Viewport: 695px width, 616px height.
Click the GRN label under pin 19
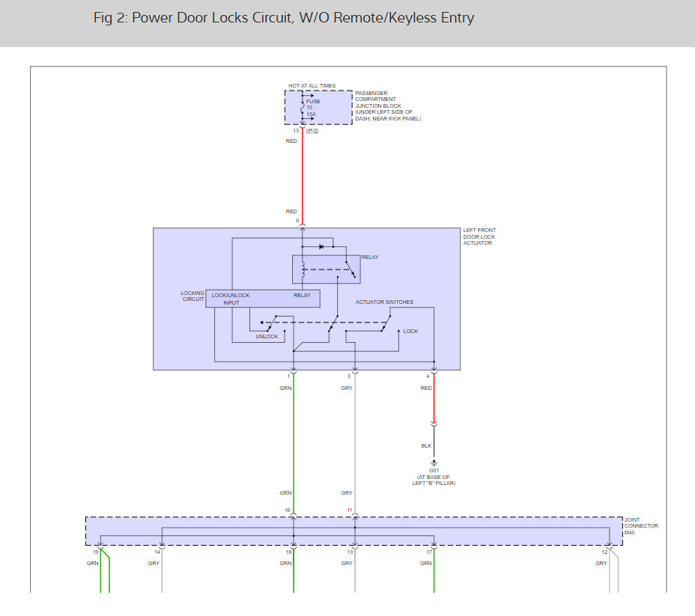(x=92, y=564)
